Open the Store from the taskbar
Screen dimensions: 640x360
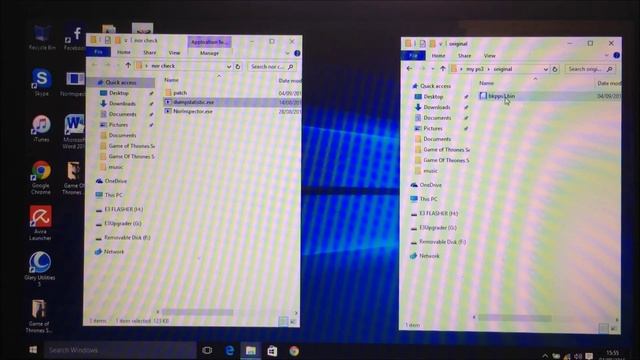[x=272, y=350]
